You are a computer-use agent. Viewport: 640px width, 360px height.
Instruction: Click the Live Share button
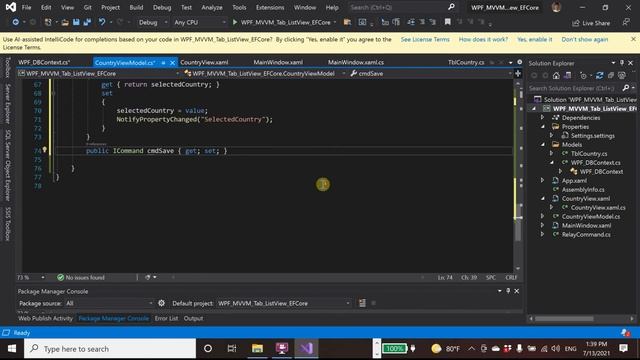591,23
